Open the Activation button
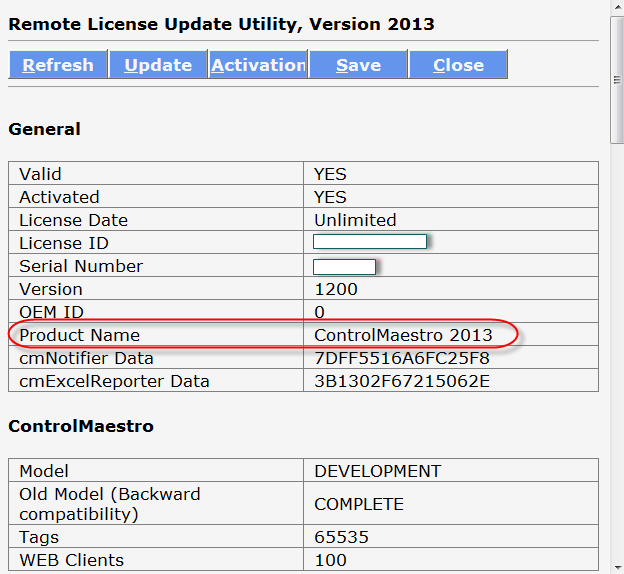The image size is (624, 574). (259, 64)
